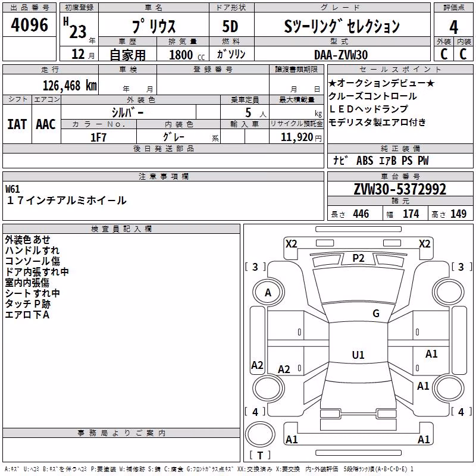Select the recycle deposit 11,920円
This screenshot has width=476, height=476.
[x=301, y=137]
